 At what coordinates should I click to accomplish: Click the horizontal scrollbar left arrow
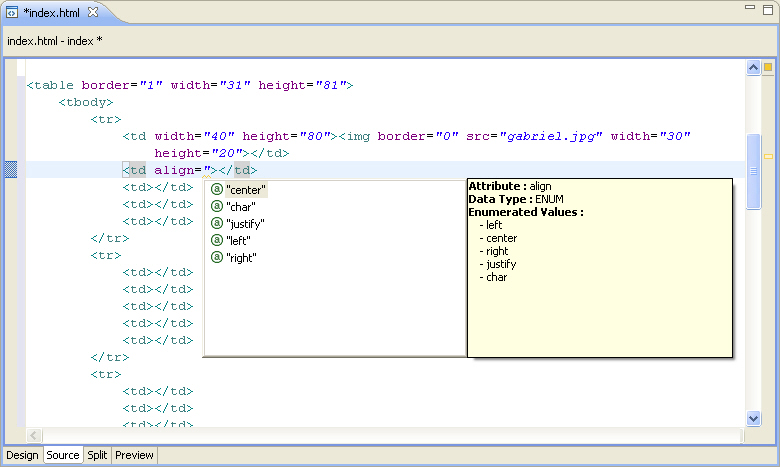tap(34, 435)
